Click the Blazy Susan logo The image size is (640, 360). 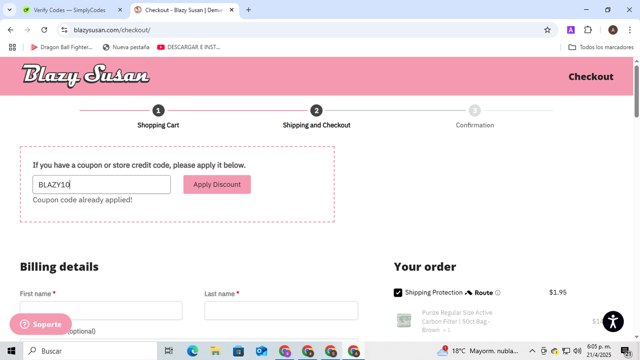86,76
